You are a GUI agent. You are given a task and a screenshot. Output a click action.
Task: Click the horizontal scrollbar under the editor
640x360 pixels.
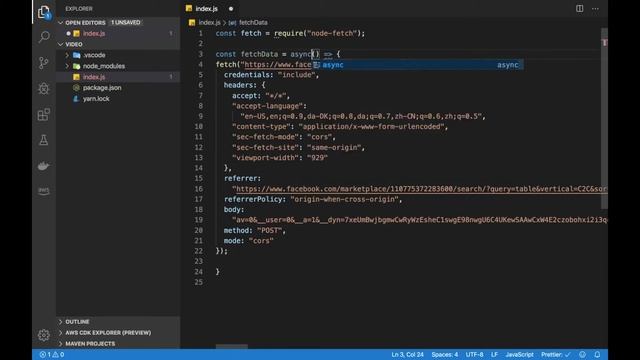tap(231, 347)
